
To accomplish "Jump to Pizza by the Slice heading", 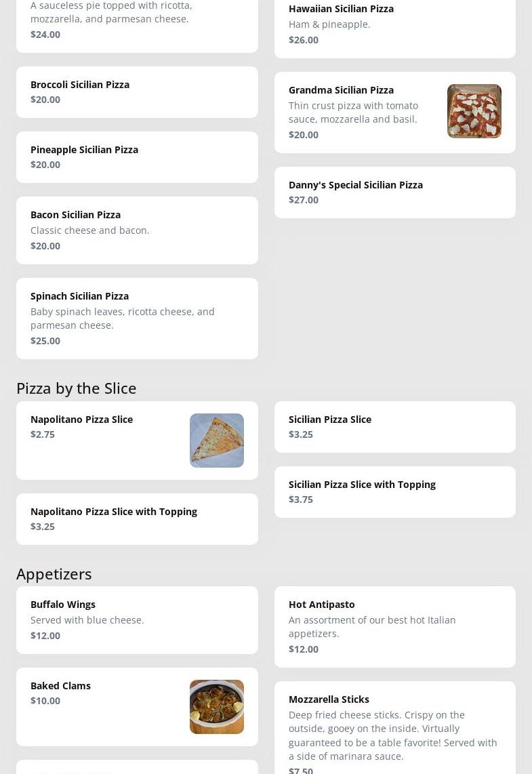I will tap(76, 388).
